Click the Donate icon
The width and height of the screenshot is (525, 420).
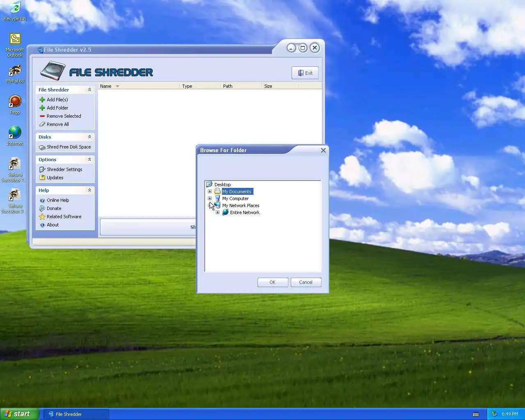42,208
